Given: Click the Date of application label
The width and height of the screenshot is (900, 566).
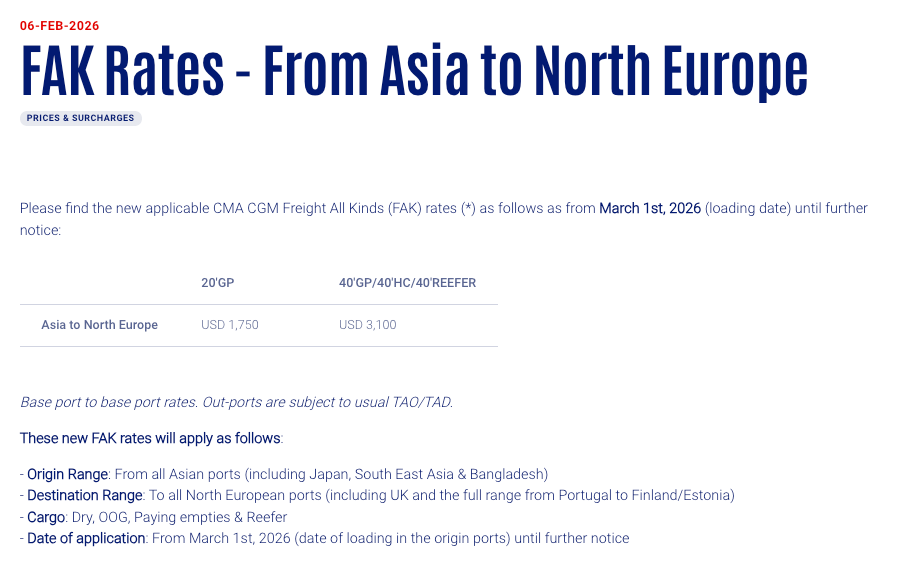Looking at the screenshot, I should pyautogui.click(x=86, y=538).
